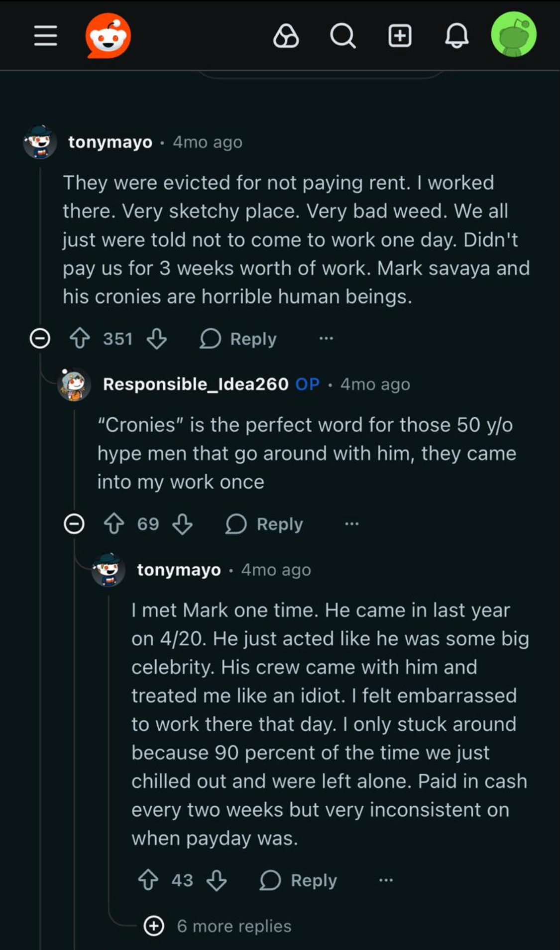The height and width of the screenshot is (950, 560).
Task: Reply to the 'Cronies' comment
Action: click(264, 524)
